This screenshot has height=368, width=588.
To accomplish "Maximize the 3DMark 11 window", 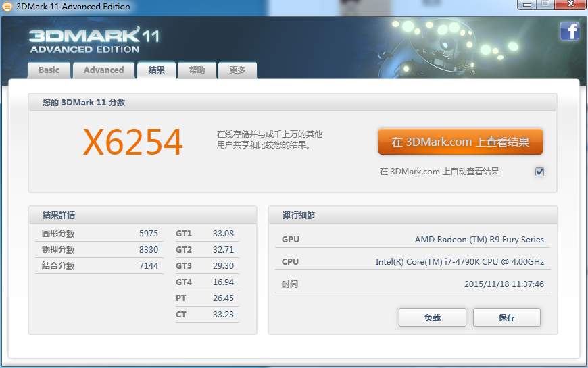I will [x=545, y=5].
